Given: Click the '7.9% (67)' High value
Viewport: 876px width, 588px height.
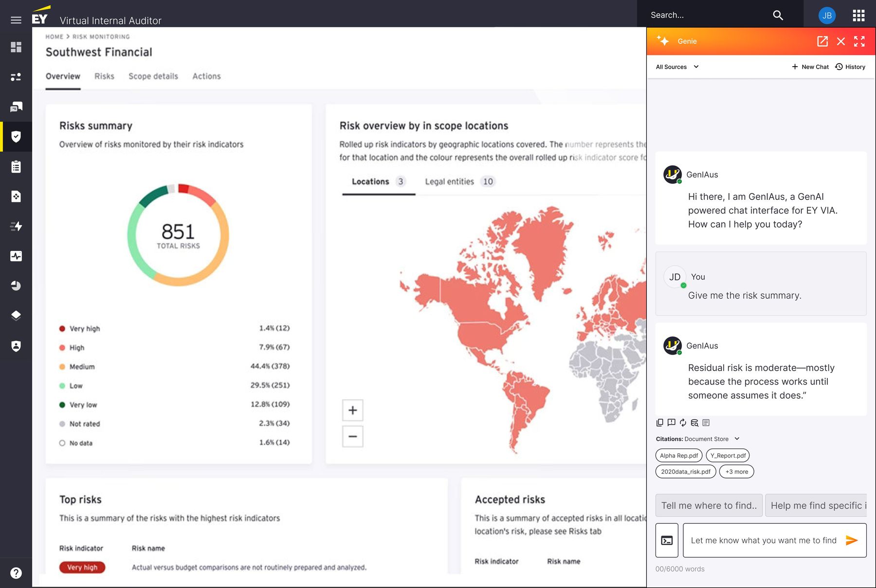Looking at the screenshot, I should [274, 347].
